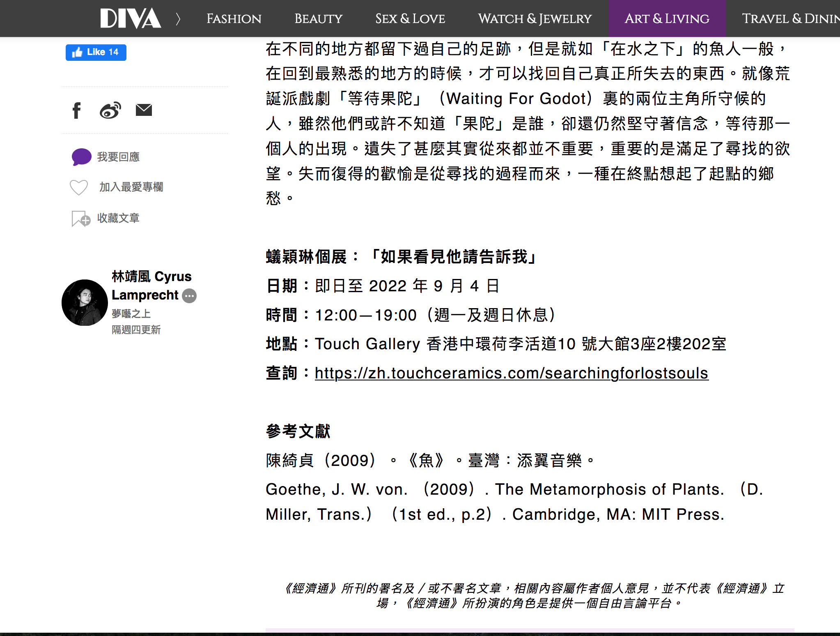Viewport: 840px width, 636px height.
Task: Select the Art & Living tab
Action: 667,18
